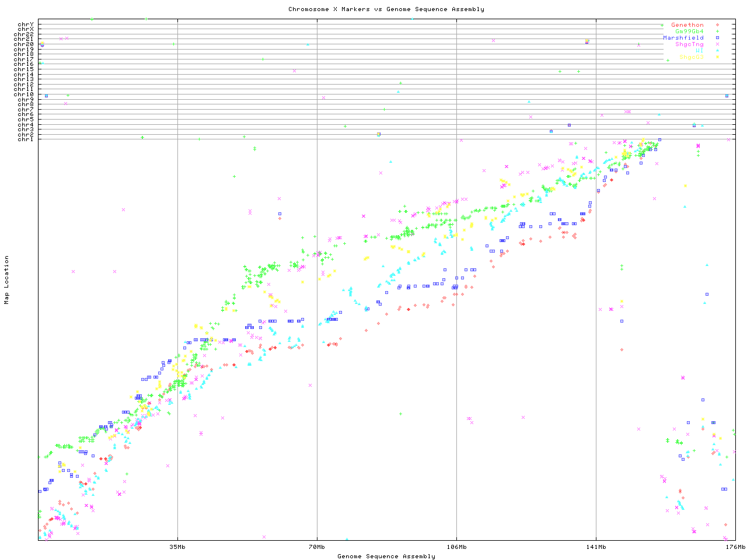Click the 176Mb x-axis tick label
The image size is (747, 560).
(x=735, y=547)
